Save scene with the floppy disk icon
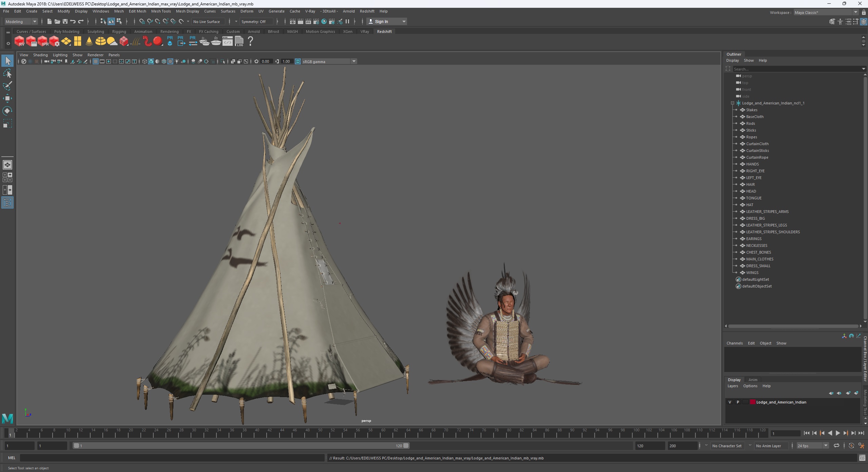Image resolution: width=868 pixels, height=472 pixels. [65, 21]
